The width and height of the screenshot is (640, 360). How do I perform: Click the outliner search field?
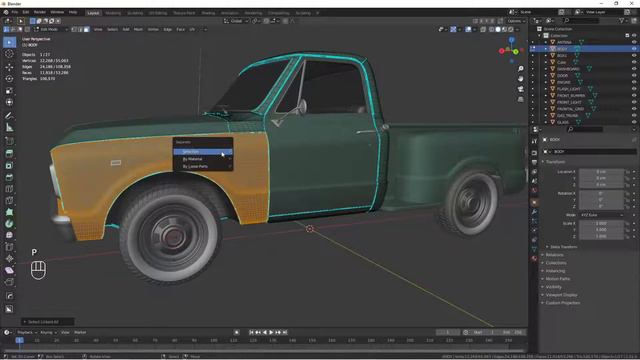tap(582, 20)
